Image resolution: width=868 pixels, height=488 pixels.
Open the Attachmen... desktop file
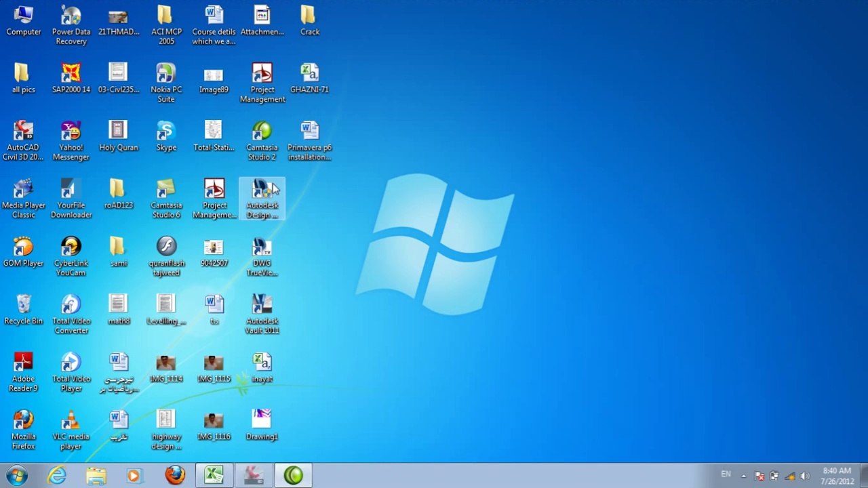262,20
